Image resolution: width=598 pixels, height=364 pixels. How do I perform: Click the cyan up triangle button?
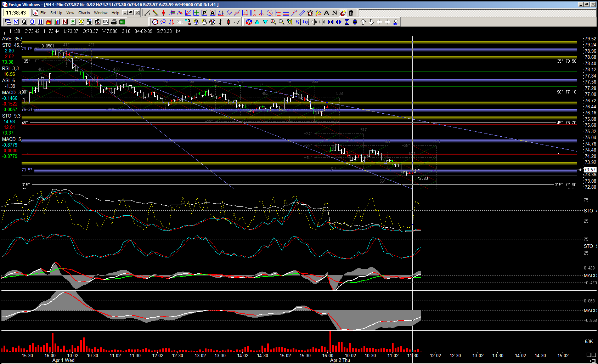pyautogui.click(x=257, y=22)
